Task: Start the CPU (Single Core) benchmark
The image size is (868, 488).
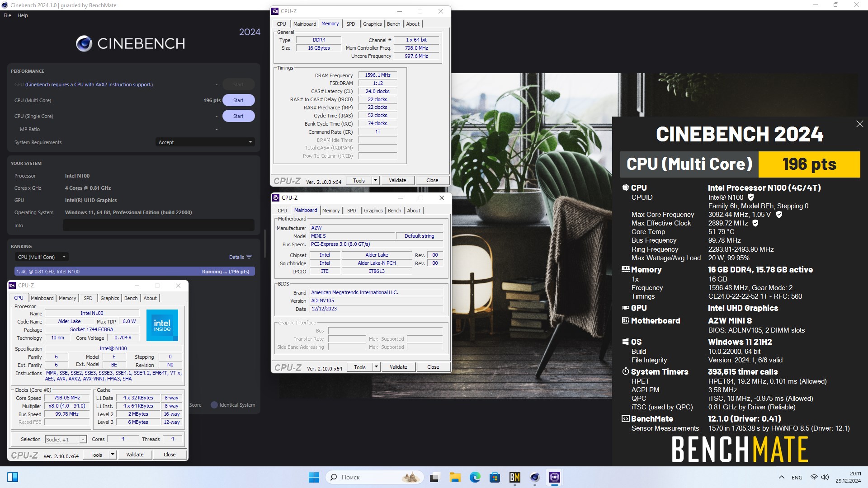Action: 238,116
